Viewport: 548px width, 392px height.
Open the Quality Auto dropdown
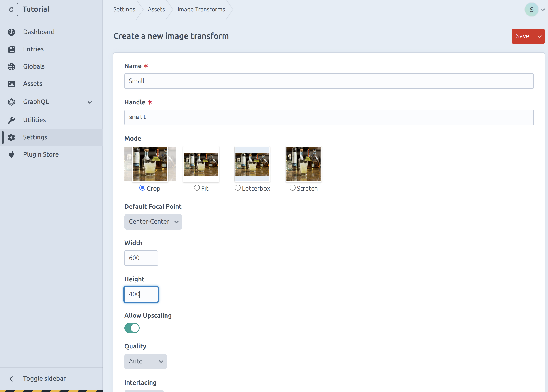point(146,361)
